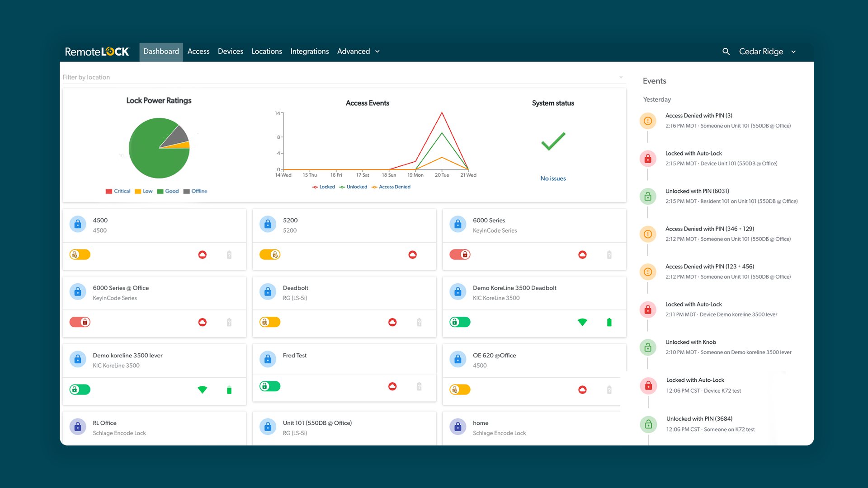Click the offline indicator on the 4500 lock
The height and width of the screenshot is (488, 868).
tap(202, 254)
